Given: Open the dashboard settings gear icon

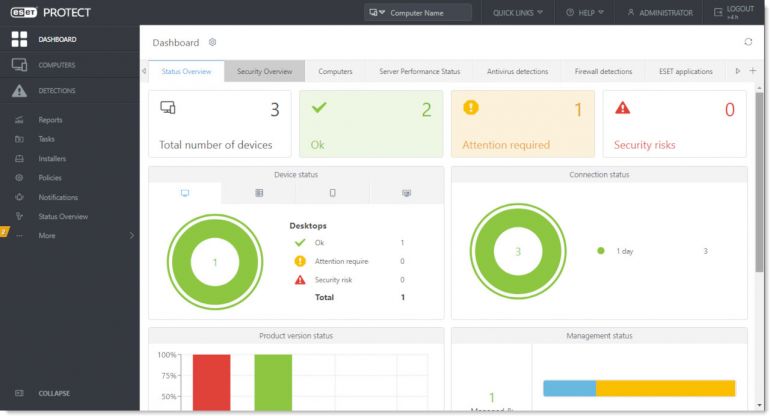Looking at the screenshot, I should coord(212,43).
